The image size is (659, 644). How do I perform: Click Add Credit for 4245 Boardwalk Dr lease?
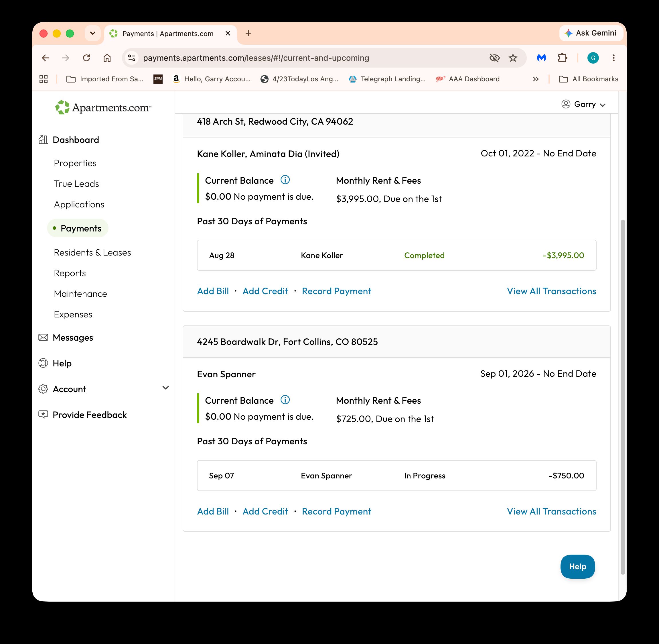coord(265,511)
